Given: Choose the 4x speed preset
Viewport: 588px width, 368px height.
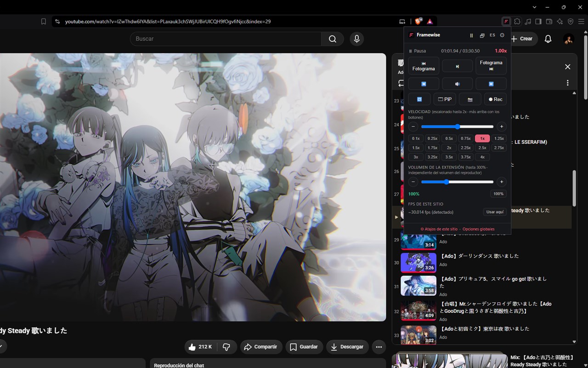Looking at the screenshot, I should click(482, 157).
